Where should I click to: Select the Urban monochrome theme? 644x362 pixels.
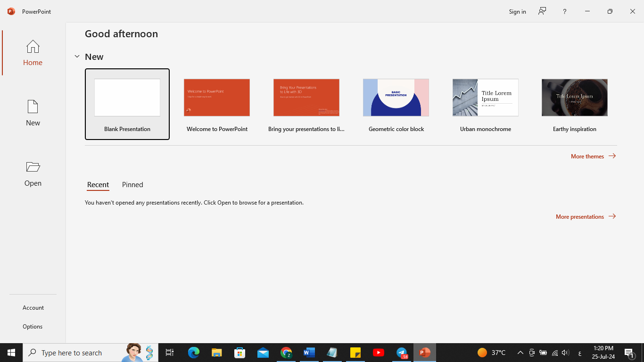[x=486, y=104]
